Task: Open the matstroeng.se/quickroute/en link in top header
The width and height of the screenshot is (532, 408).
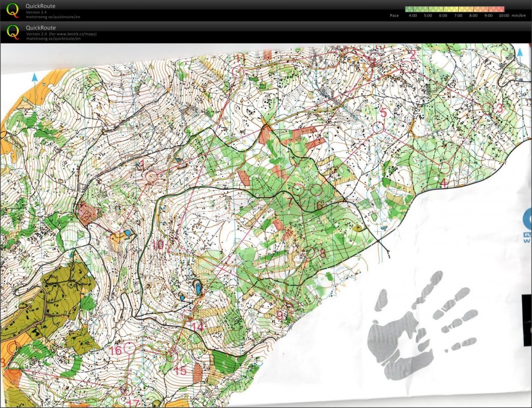Action: (x=53, y=17)
